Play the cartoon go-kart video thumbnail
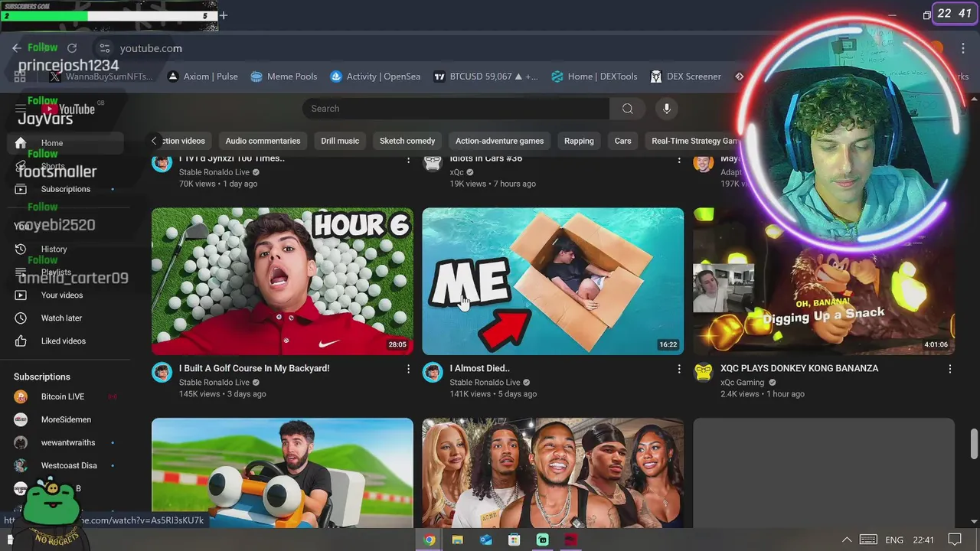This screenshot has width=980, height=551. coord(283,472)
